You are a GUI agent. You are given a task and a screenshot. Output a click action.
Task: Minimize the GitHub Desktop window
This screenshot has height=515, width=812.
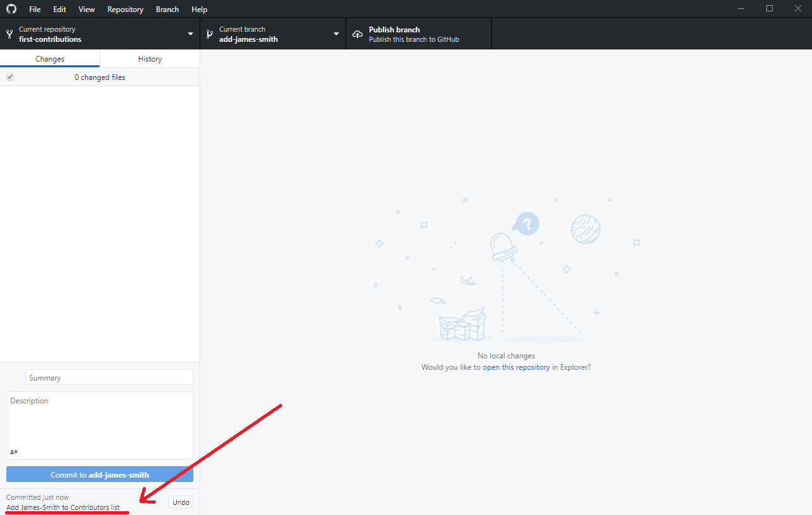tap(740, 8)
